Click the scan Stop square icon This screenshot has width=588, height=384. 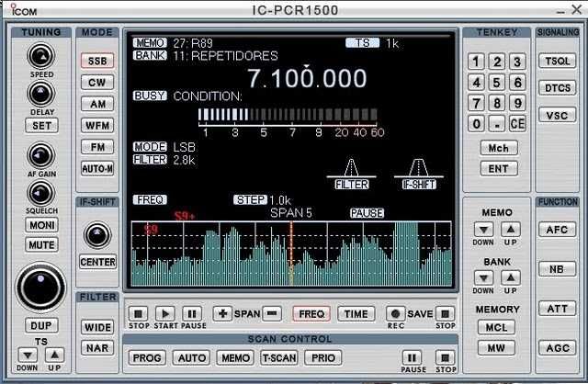pos(138,313)
